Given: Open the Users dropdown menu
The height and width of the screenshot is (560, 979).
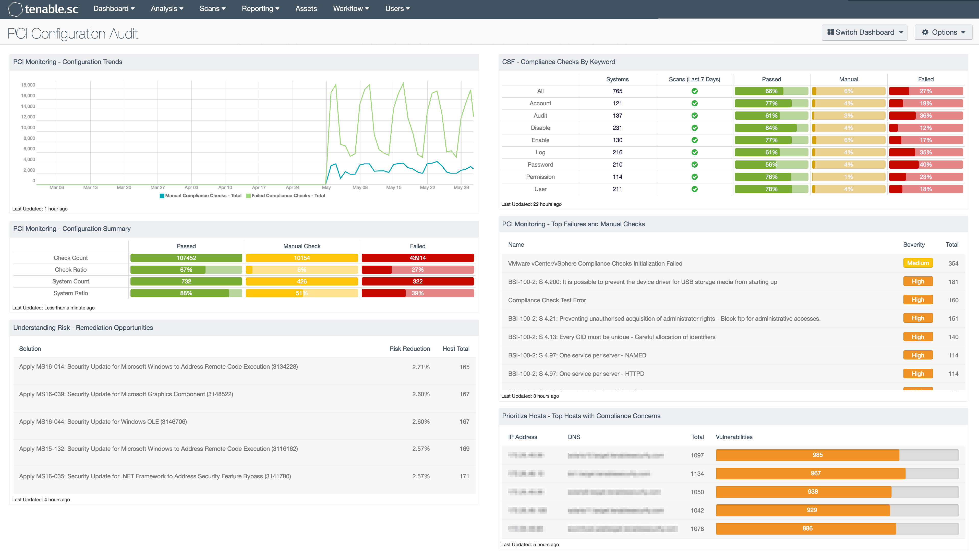Looking at the screenshot, I should click(397, 9).
